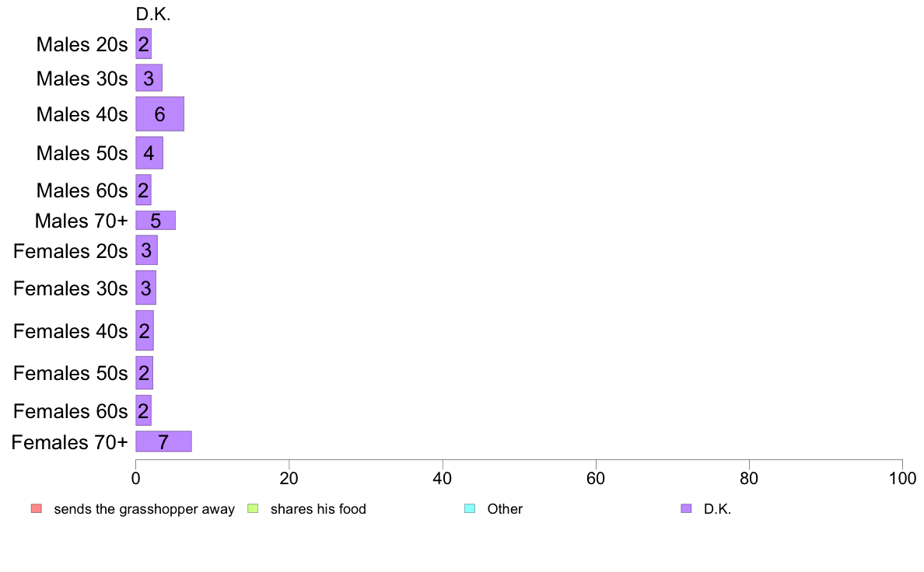Click the 100 tick label on axis
This screenshot has width=924, height=572.
pos(902,478)
